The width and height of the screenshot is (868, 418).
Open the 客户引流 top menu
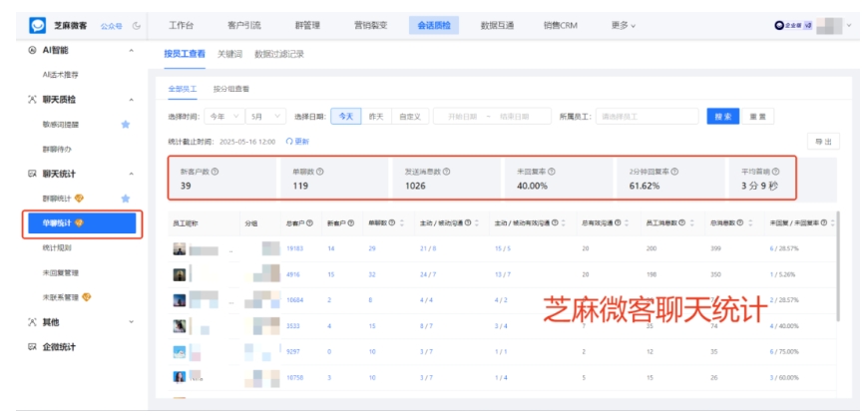244,26
